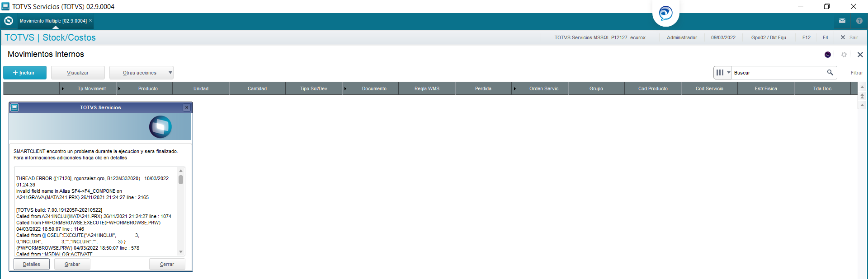Click the Gpo02 / Dkt Equ company label

769,37
